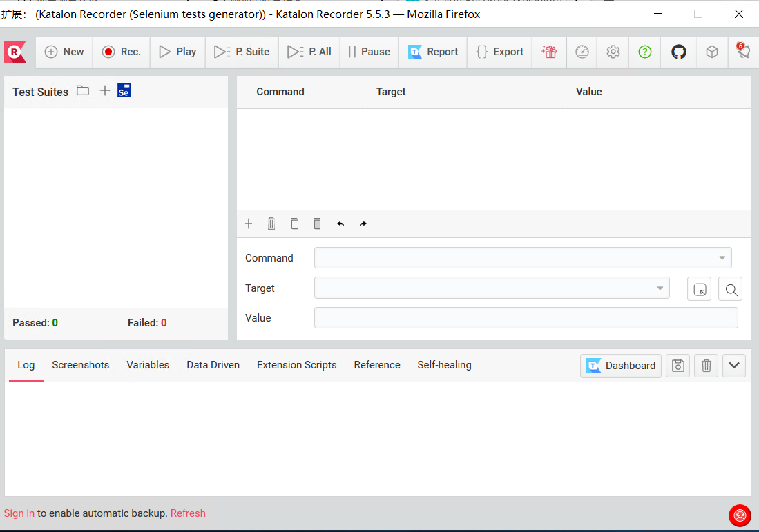Open the red support chat bubble

(740, 515)
